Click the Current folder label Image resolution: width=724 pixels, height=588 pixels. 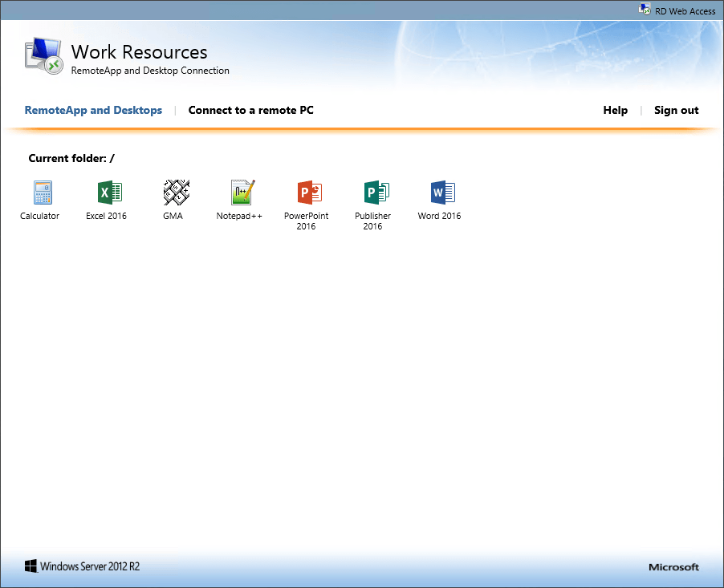click(x=71, y=158)
